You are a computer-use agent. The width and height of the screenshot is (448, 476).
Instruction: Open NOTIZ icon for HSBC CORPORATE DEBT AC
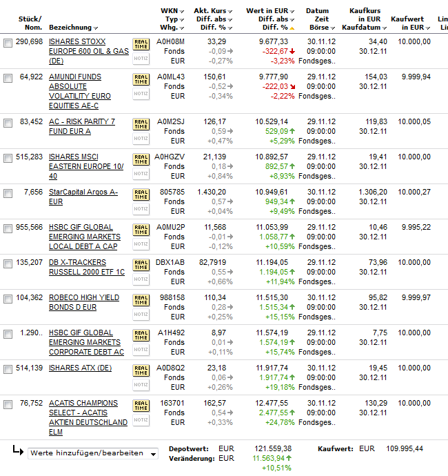(x=141, y=350)
